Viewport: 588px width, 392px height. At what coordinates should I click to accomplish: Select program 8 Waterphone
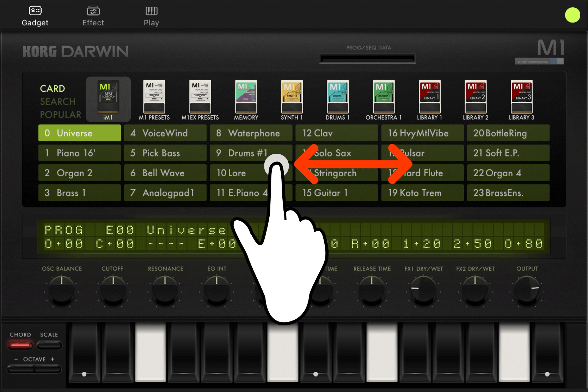tap(251, 133)
